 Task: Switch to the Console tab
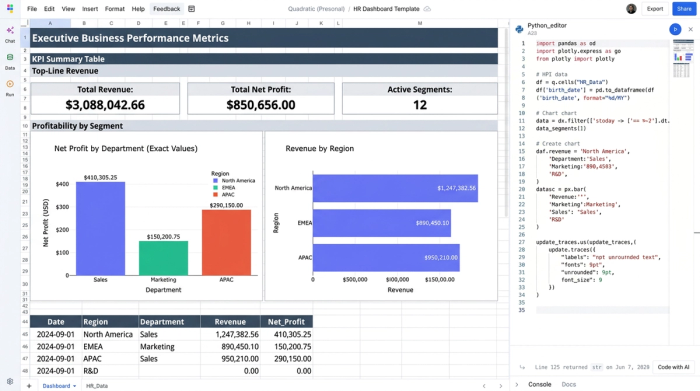tap(540, 384)
